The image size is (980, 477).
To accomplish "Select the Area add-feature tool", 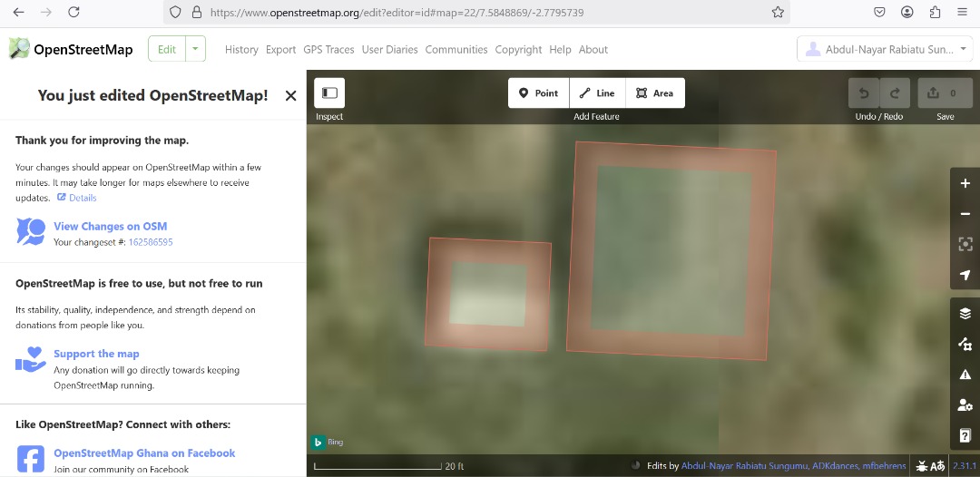I will tap(655, 93).
